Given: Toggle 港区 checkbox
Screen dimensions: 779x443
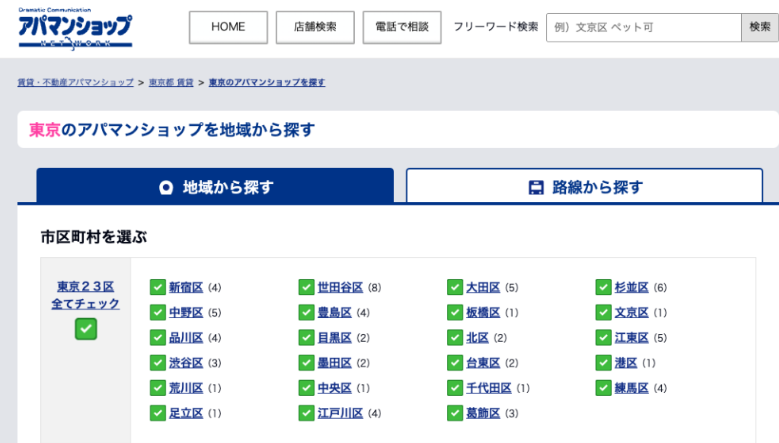Looking at the screenshot, I should pyautogui.click(x=603, y=363).
